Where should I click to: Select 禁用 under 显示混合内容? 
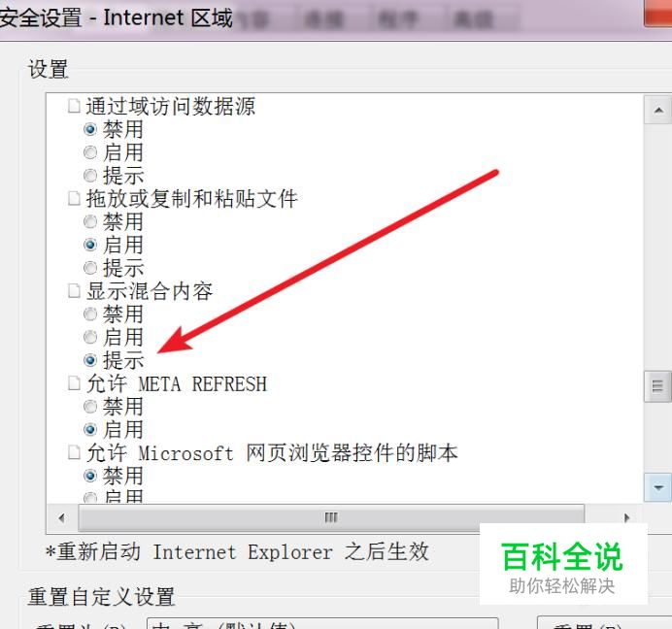pyautogui.click(x=90, y=314)
